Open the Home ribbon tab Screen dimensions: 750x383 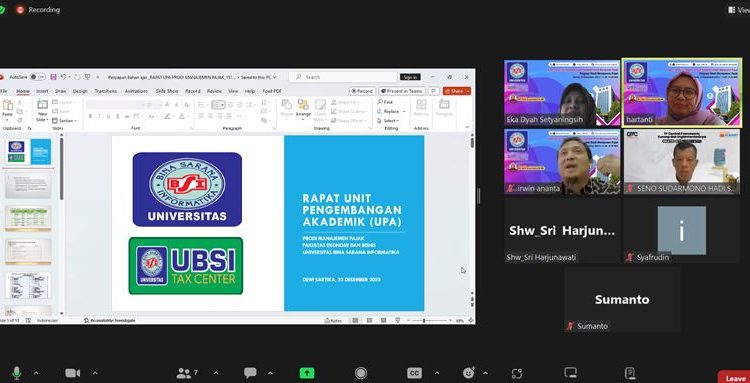[23, 91]
